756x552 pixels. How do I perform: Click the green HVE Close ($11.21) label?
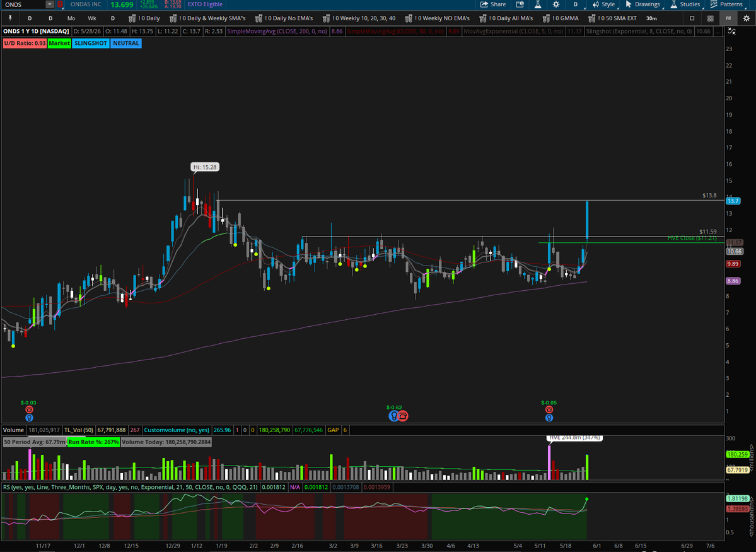click(x=692, y=238)
